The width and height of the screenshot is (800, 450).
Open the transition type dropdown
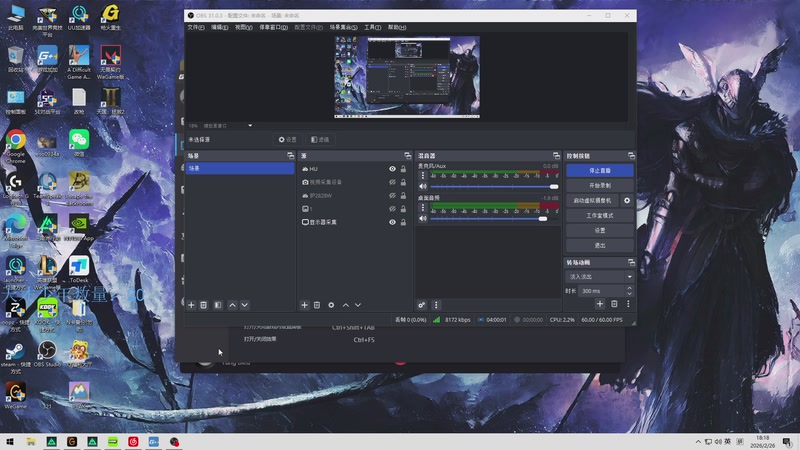pos(600,277)
